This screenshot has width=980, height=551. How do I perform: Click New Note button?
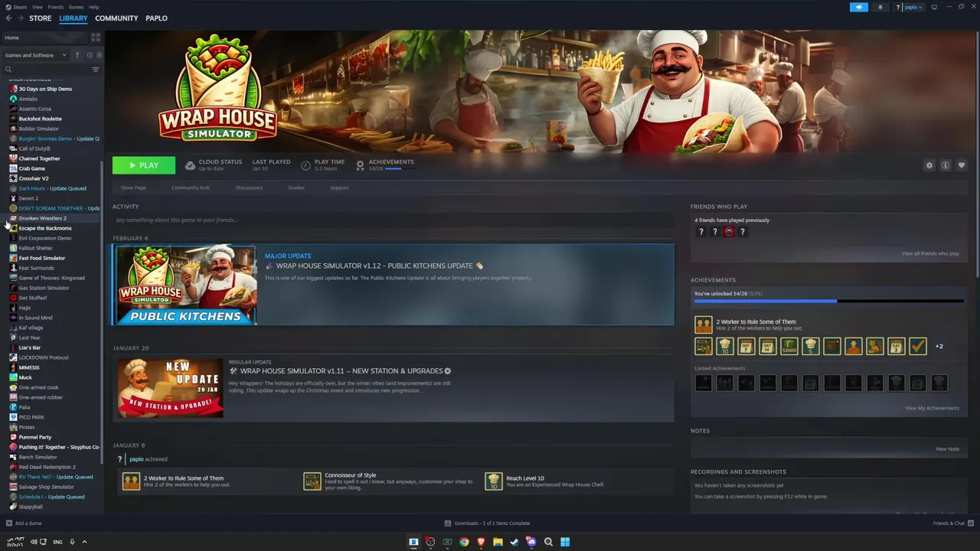click(x=947, y=449)
